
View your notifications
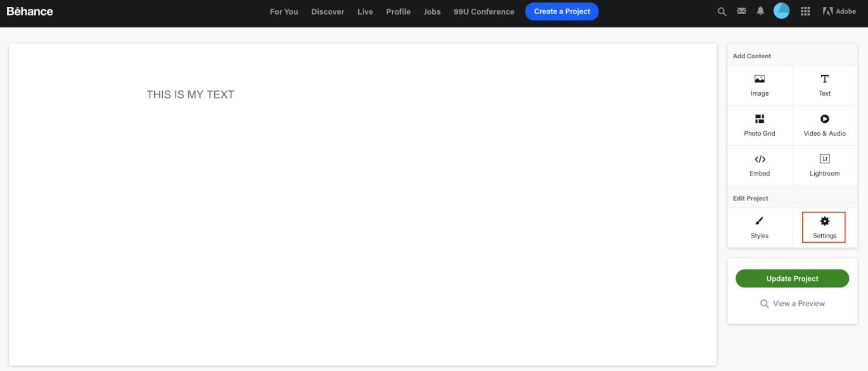point(760,11)
